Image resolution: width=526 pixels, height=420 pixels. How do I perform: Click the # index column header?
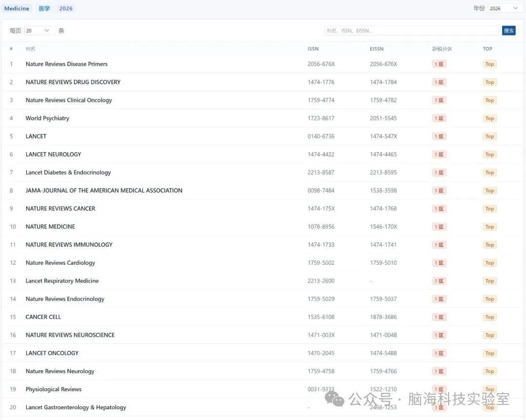pos(11,49)
